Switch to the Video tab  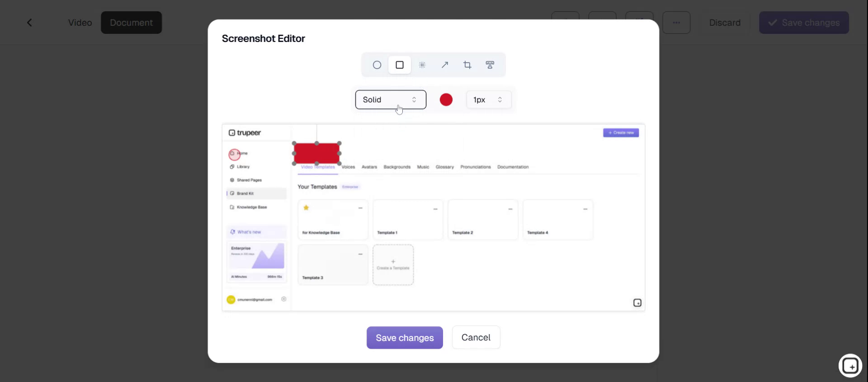tap(80, 23)
